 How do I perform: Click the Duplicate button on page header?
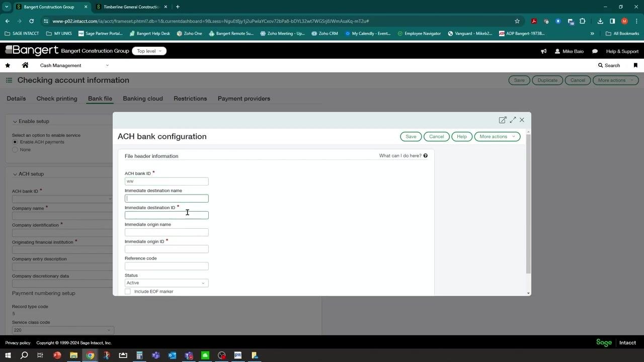pos(547,80)
